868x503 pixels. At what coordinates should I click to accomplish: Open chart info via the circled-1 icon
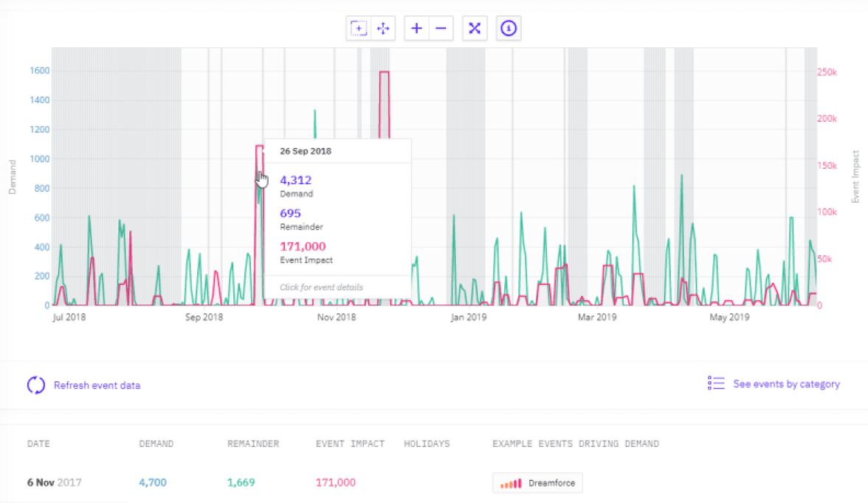coord(509,27)
